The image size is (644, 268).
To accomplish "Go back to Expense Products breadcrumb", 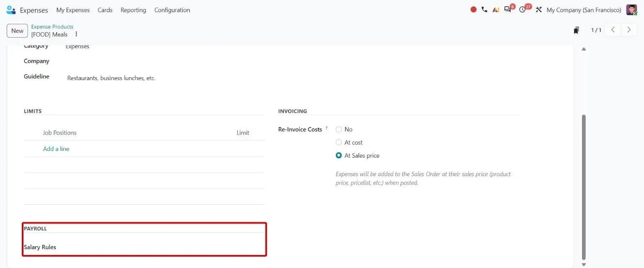I will [x=52, y=26].
